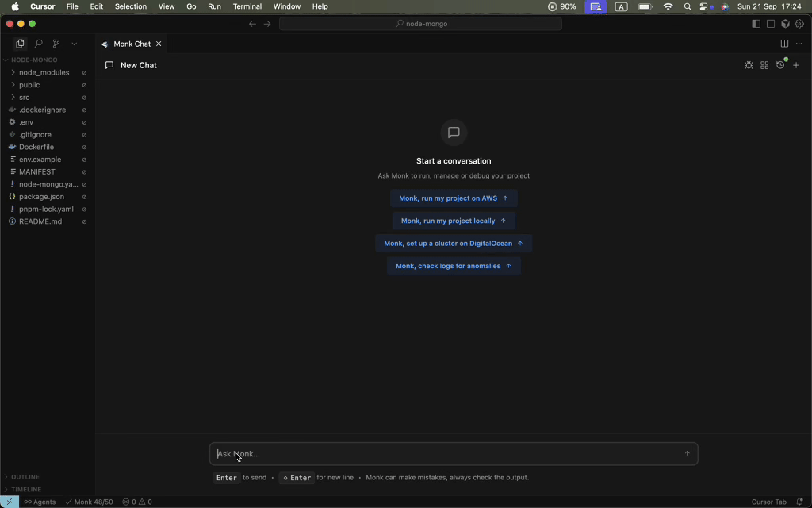Open Spotlight search in menu bar
This screenshot has width=812, height=508.
(688, 6)
